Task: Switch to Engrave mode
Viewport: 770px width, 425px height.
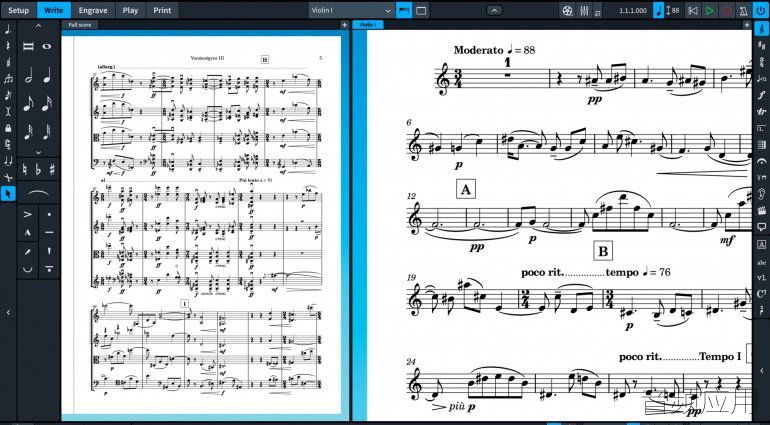Action: click(x=93, y=10)
